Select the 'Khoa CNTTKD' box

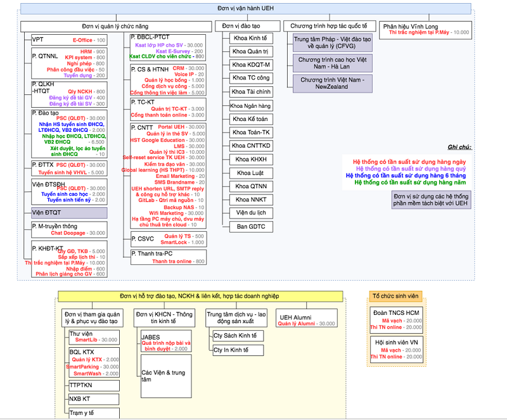[251, 146]
